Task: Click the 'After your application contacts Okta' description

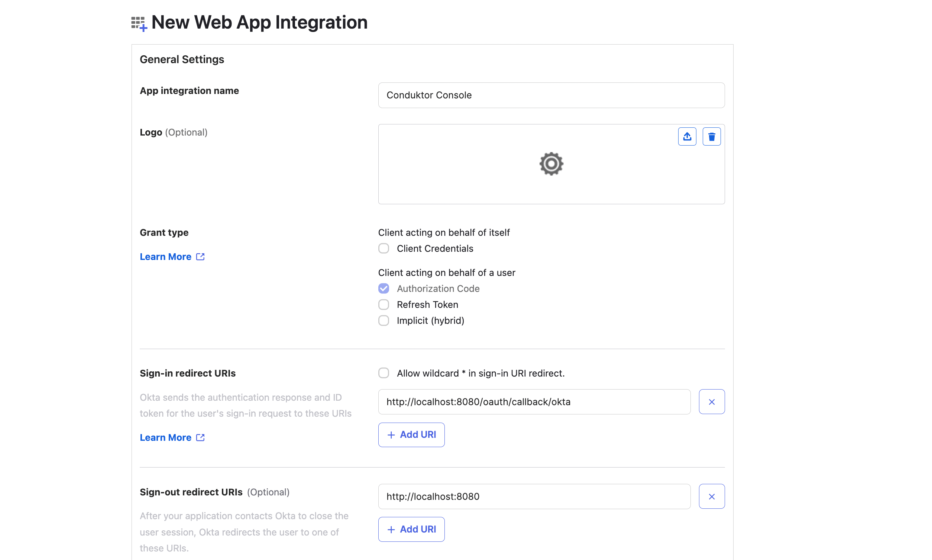Action: pos(244,532)
